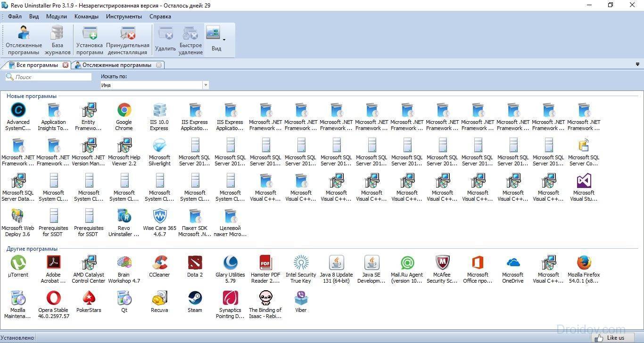This screenshot has height=343, width=644.
Task: Click the Forced Uninstall icon (Принудительная деинсталляция)
Action: (128, 40)
